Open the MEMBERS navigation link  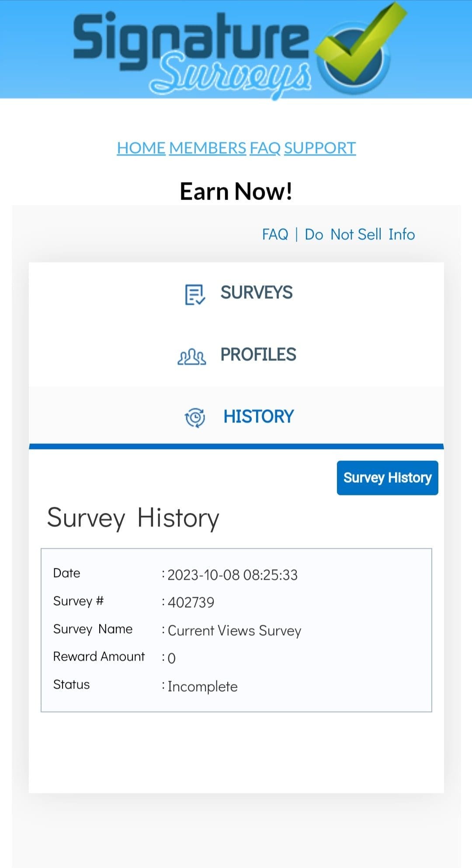pos(208,148)
